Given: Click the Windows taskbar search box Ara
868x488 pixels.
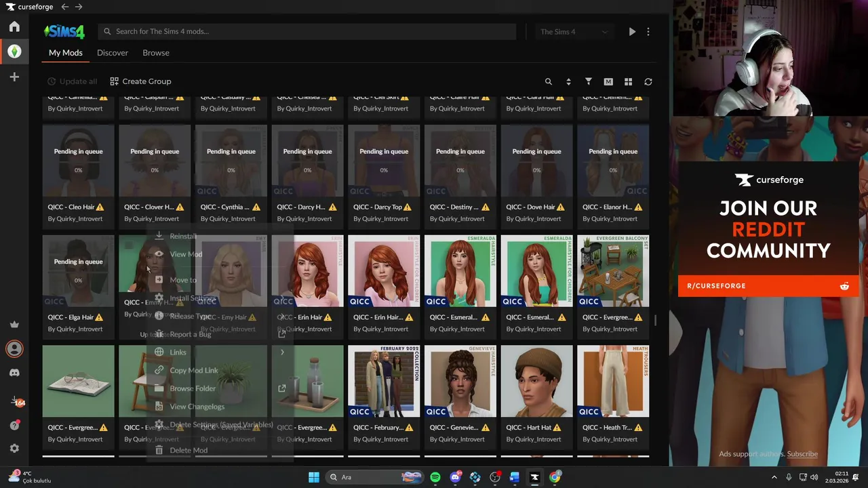Looking at the screenshot, I should (x=374, y=477).
